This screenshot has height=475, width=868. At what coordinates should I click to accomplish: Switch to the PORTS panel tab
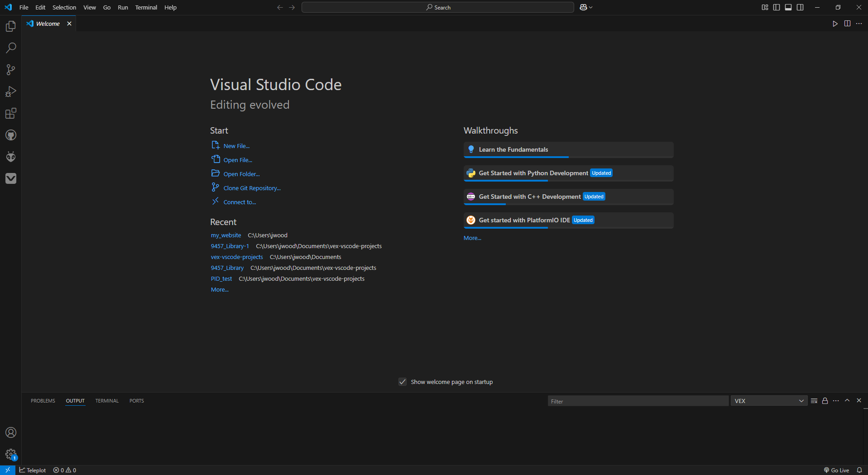137,401
